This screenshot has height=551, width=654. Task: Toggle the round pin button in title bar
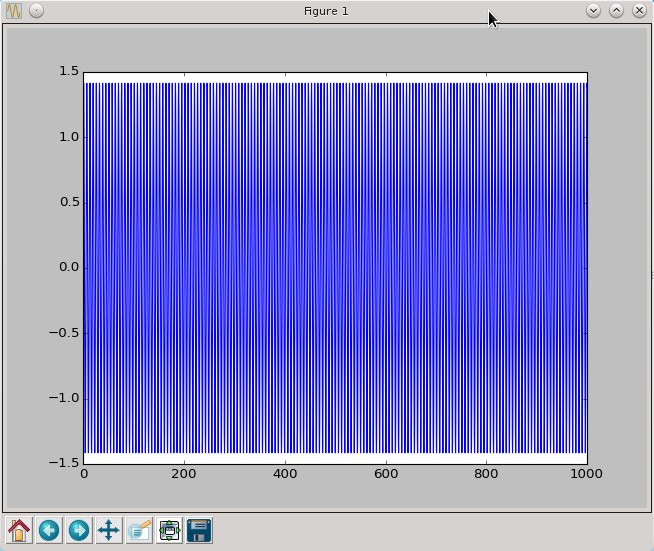click(x=36, y=10)
